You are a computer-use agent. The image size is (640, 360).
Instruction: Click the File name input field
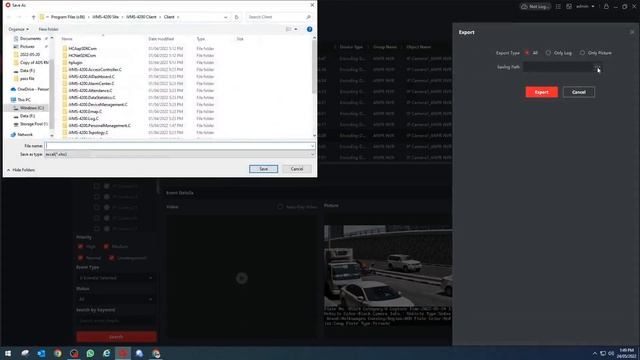click(177, 146)
